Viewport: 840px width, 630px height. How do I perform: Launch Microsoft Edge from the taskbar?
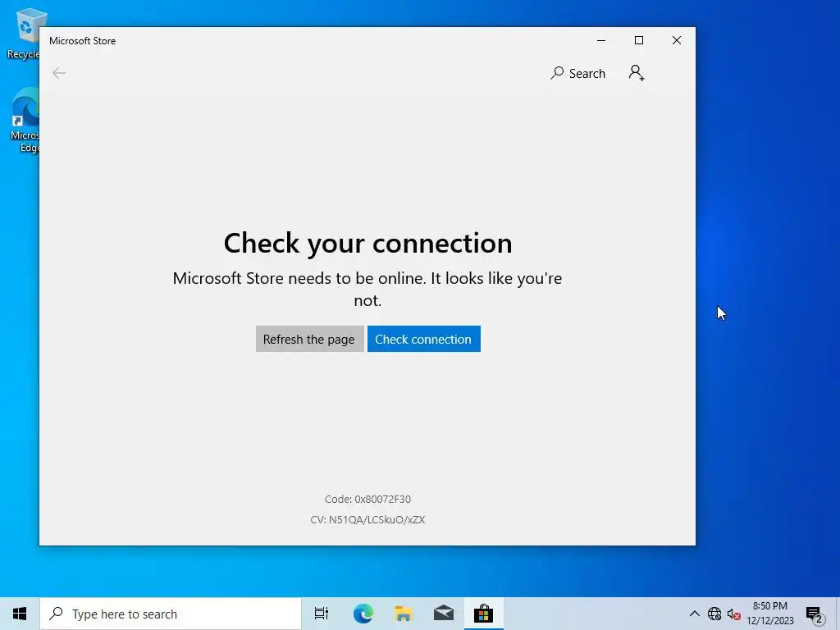pyautogui.click(x=363, y=614)
